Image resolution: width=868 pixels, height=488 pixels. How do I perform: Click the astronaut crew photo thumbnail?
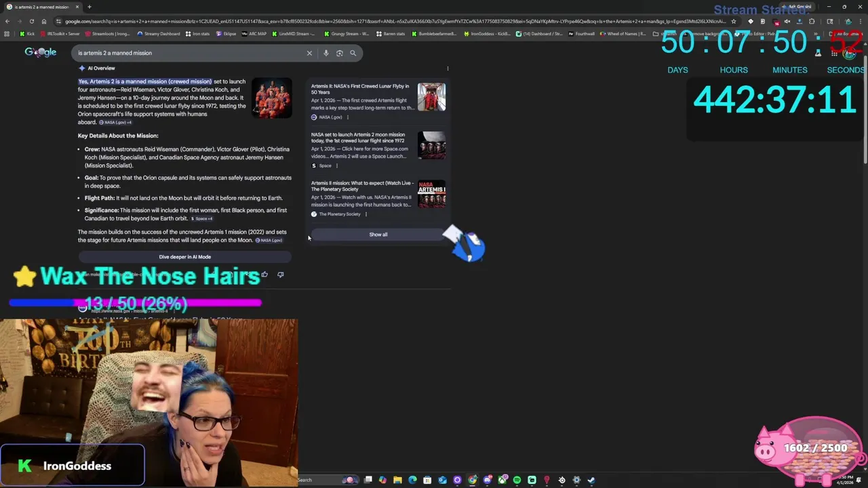pos(272,98)
